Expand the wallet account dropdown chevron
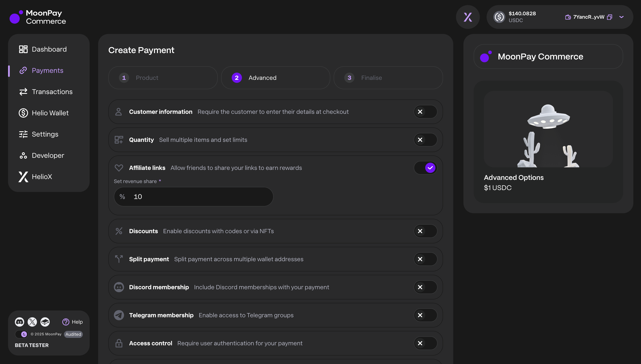 click(621, 17)
